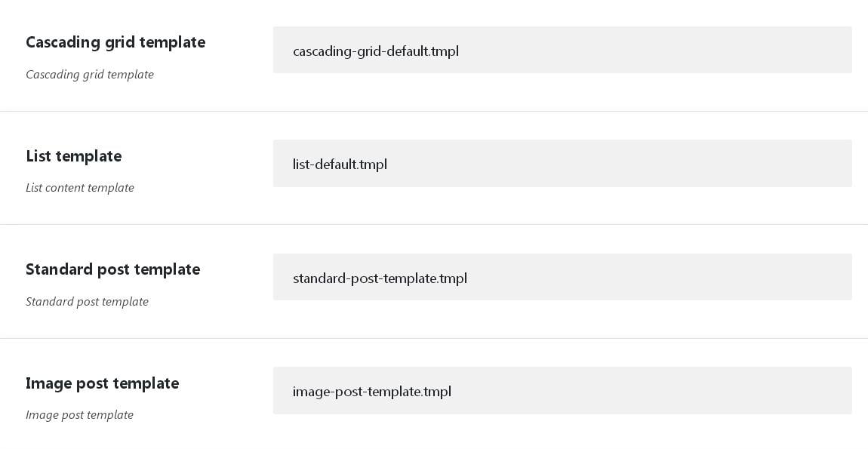
Task: Click the italic 'Cascading grid template' description
Action: [90, 75]
